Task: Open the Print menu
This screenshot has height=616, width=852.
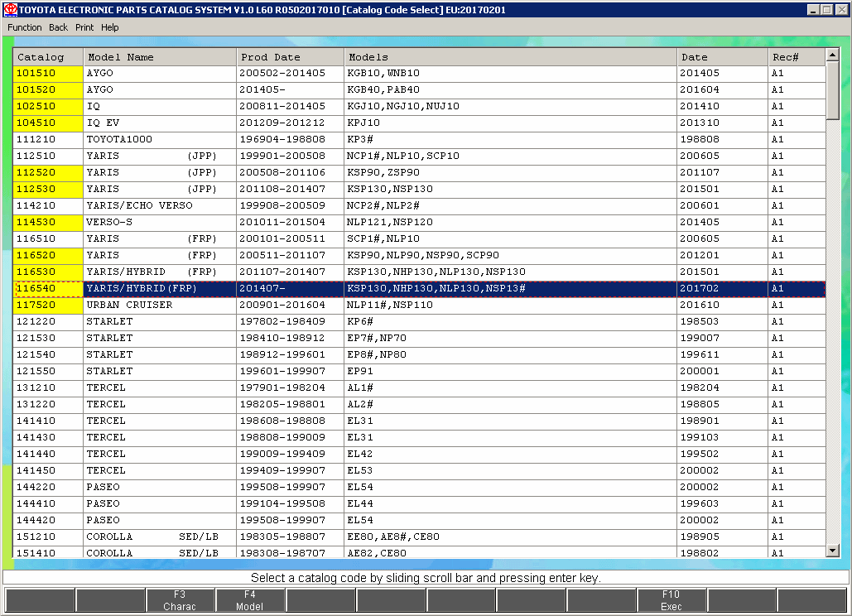Action: click(x=84, y=27)
